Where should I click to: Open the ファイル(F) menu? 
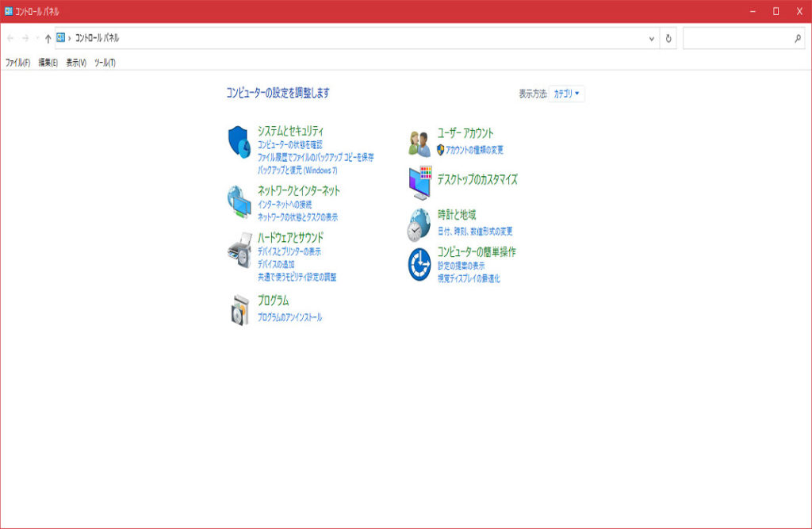click(17, 63)
